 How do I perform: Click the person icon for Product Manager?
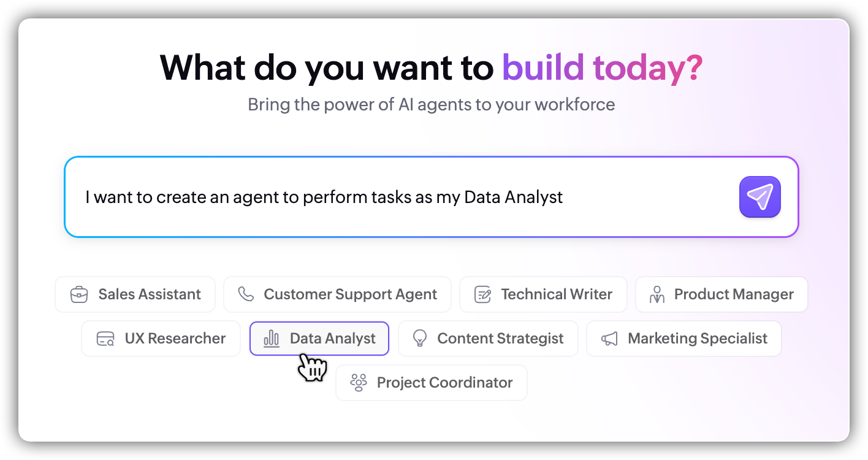pyautogui.click(x=657, y=294)
